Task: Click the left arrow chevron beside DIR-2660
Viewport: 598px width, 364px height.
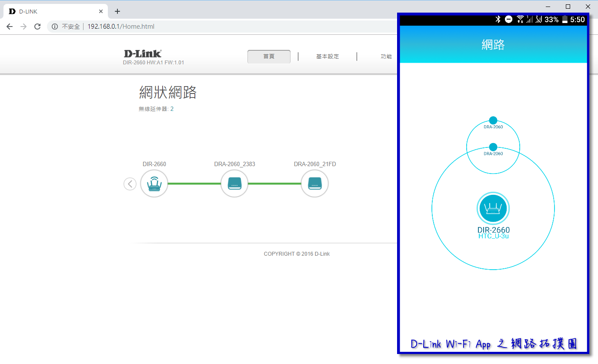Action: point(130,184)
